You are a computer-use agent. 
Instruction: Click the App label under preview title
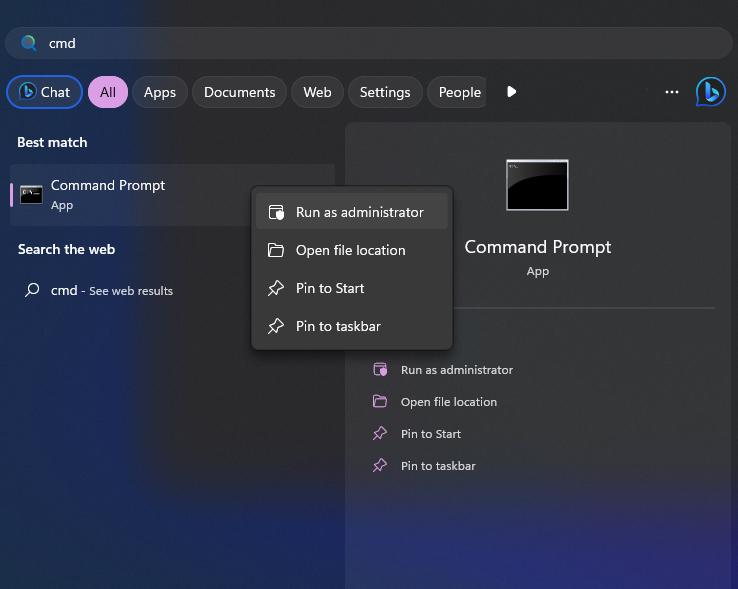point(537,272)
